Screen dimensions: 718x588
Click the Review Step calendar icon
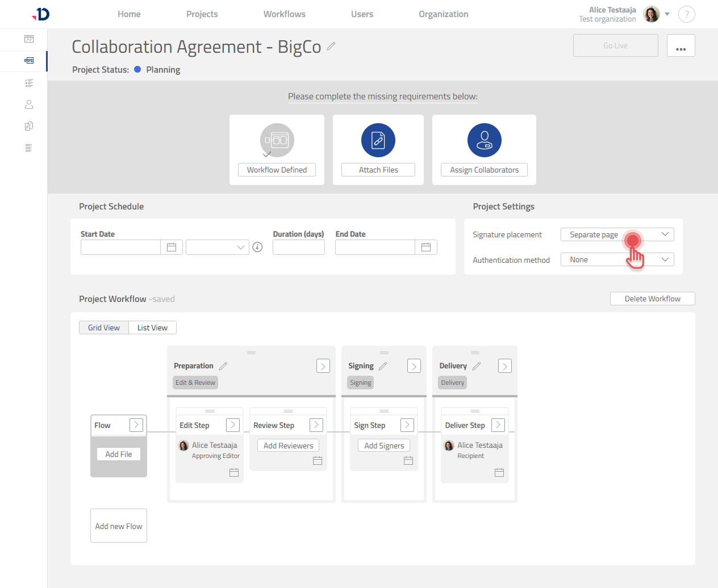318,461
